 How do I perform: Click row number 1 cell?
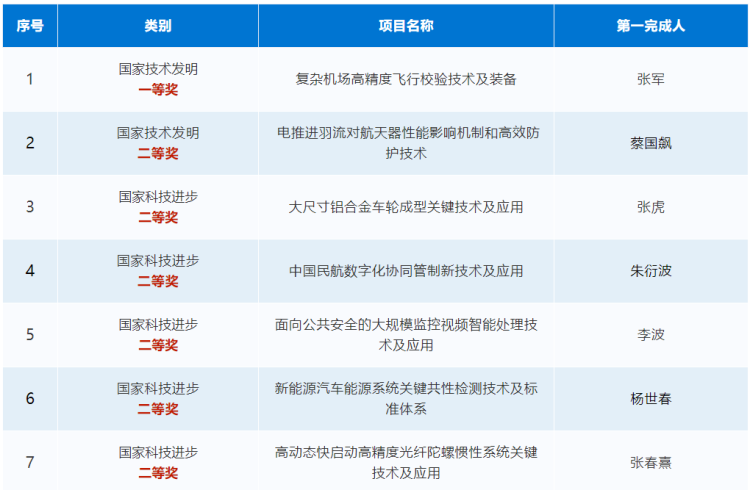(30, 79)
